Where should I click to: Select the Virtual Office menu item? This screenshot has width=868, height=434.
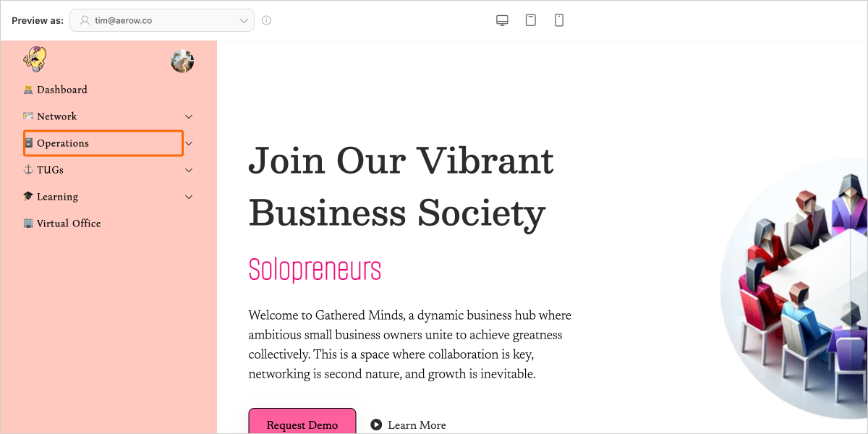(68, 224)
